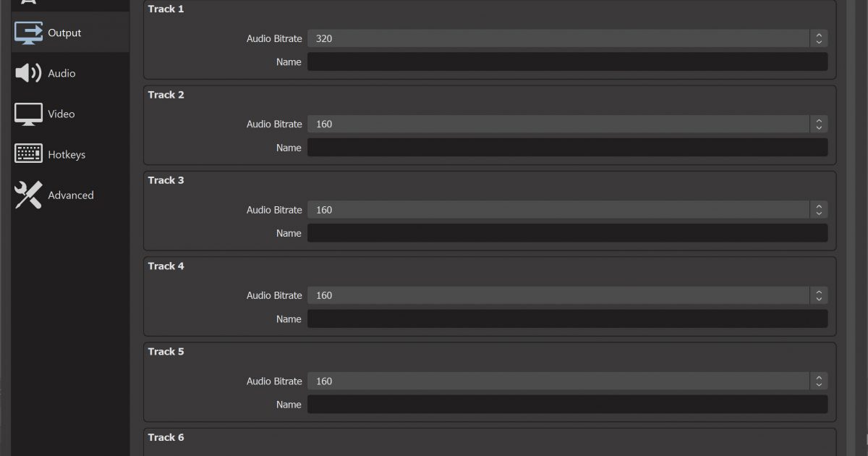Click Track 4 Audio Bitrate dropdown arrows
This screenshot has height=456, width=868.
(818, 295)
